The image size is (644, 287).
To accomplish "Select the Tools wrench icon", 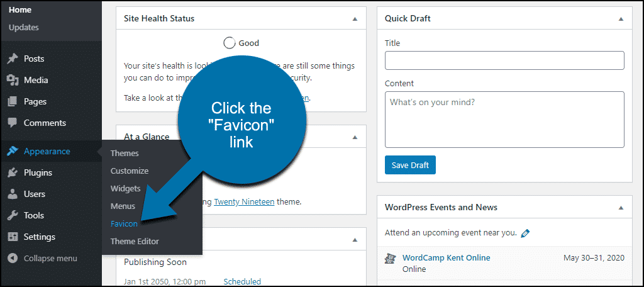I will (x=13, y=215).
